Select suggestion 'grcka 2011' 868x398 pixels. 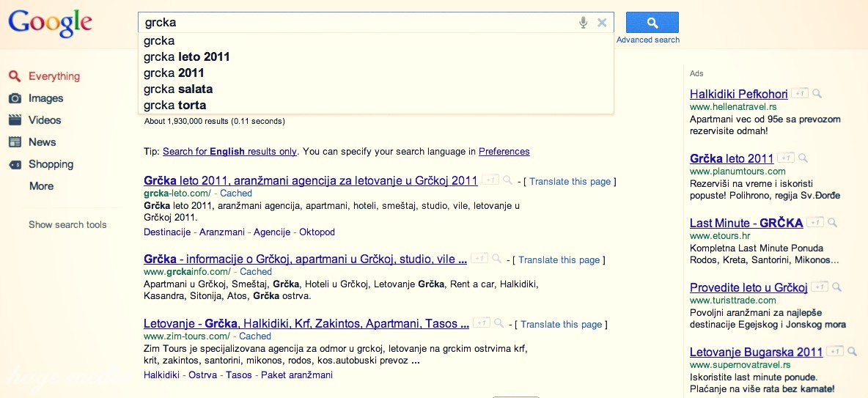point(376,73)
